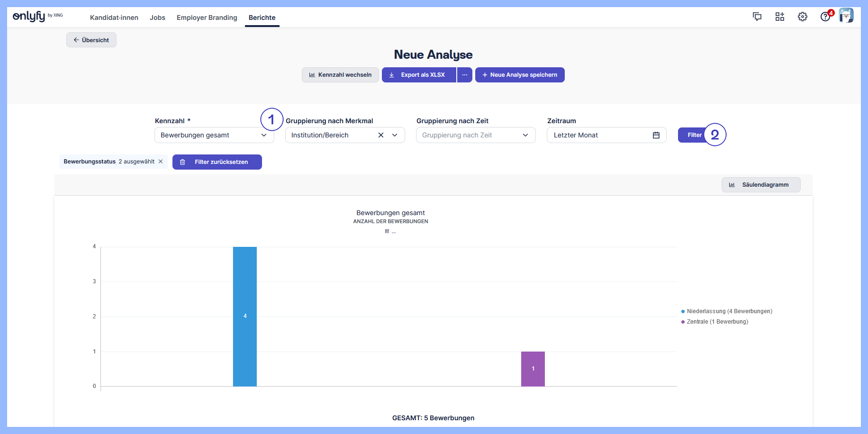Go back to Übersicht

click(91, 40)
